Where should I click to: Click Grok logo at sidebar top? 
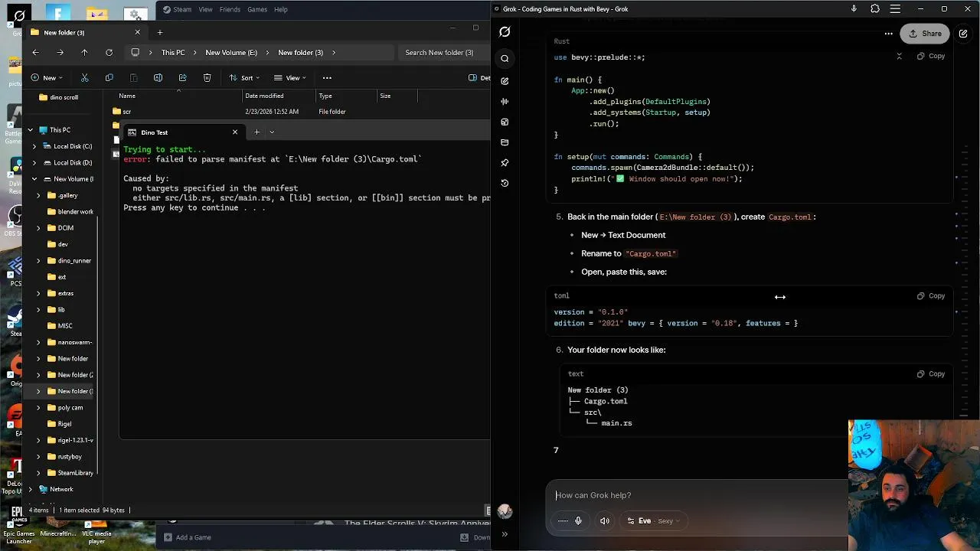[x=505, y=32]
